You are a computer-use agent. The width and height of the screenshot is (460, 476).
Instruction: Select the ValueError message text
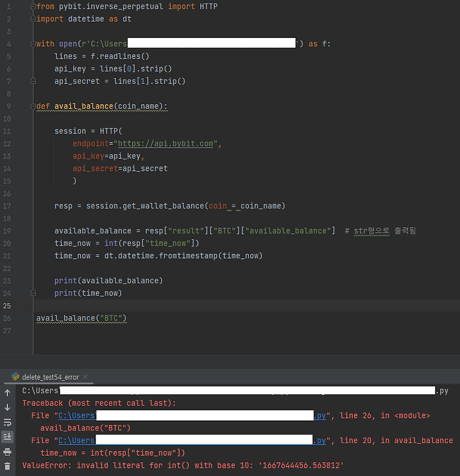click(x=172, y=465)
